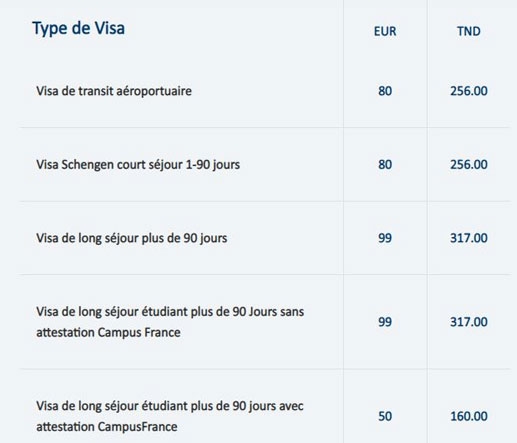Select 'Visa de long séjour plus de 90 jours'

[132, 238]
